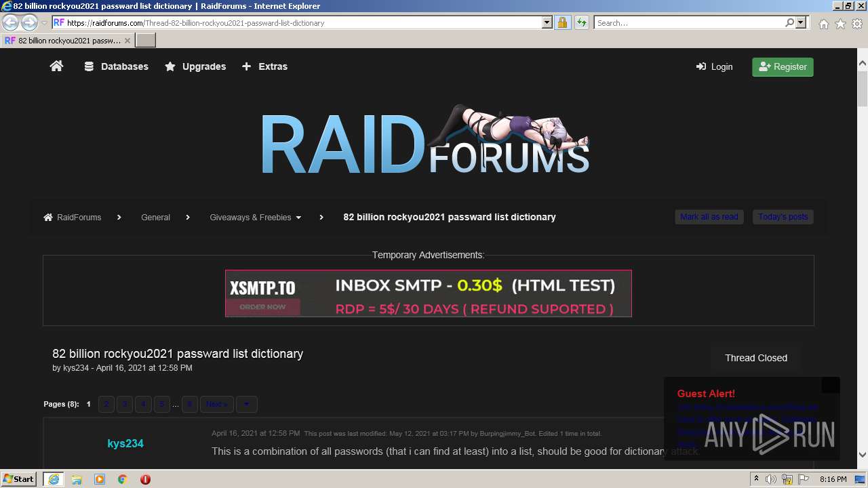Open a new blank tab
This screenshot has width=868, height=488.
coord(146,41)
